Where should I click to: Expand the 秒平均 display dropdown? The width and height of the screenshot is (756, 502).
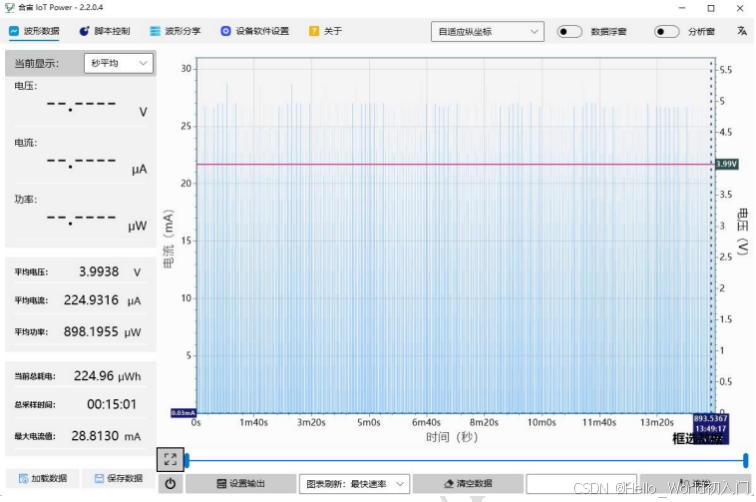(119, 63)
